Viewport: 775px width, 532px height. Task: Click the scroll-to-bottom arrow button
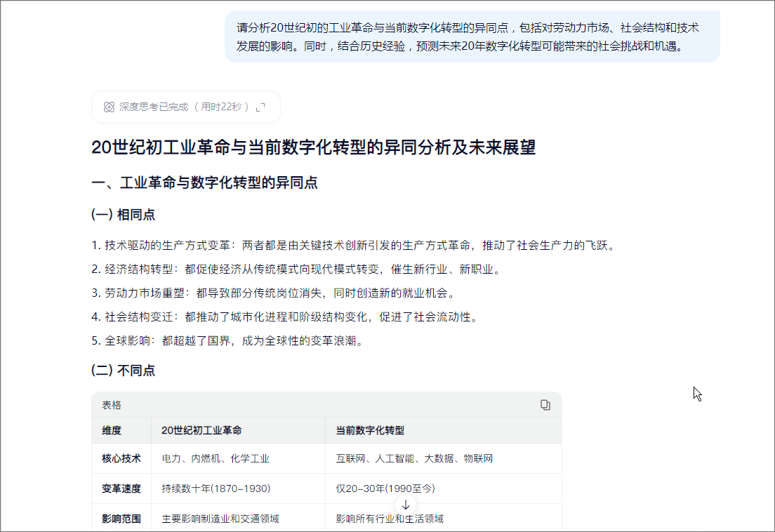[406, 505]
